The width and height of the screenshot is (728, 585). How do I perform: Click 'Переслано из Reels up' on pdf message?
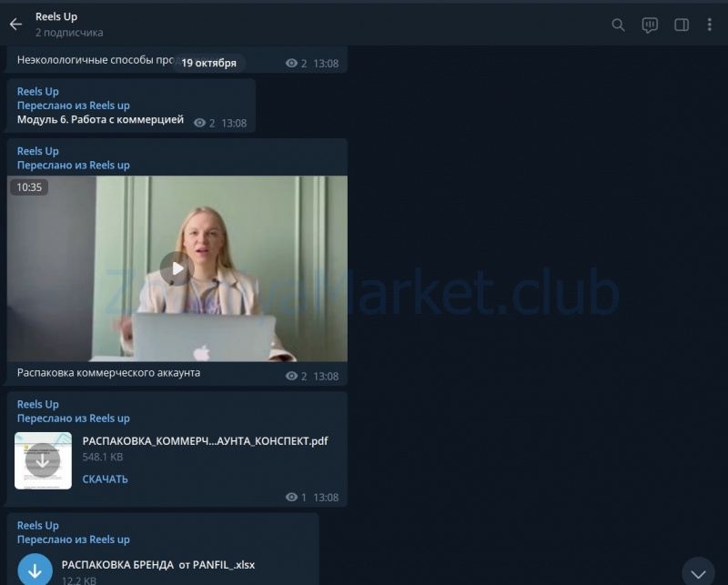73,419
